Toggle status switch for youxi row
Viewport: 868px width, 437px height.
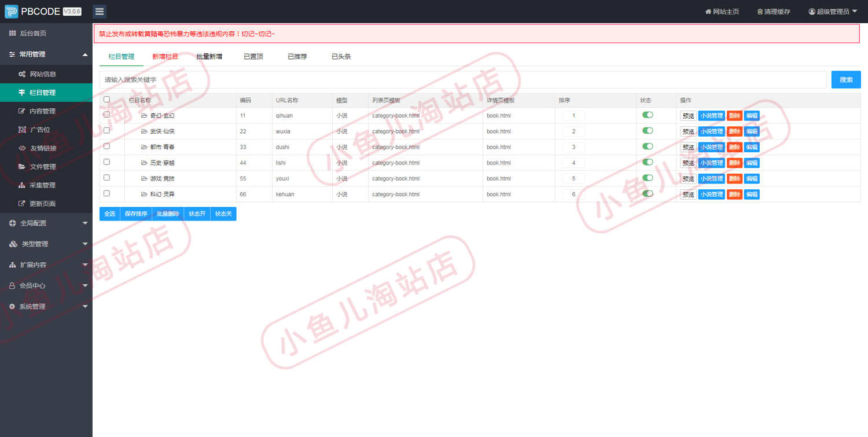[x=648, y=178]
